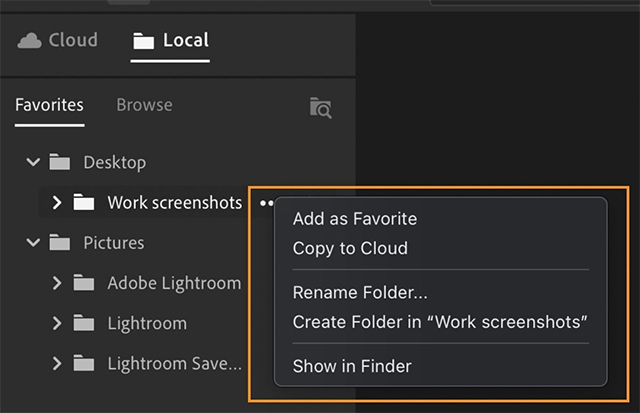Collapse the Desktop folder
The width and height of the screenshot is (640, 413).
(x=33, y=162)
